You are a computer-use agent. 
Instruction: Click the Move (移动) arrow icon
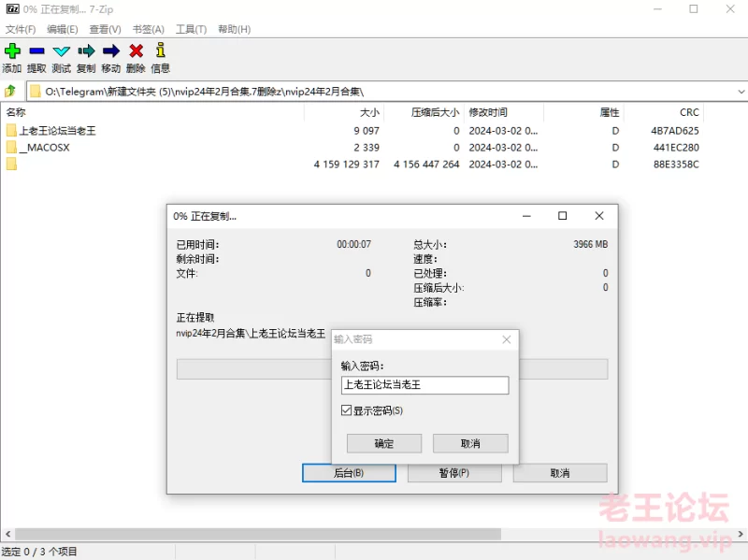tap(111, 50)
